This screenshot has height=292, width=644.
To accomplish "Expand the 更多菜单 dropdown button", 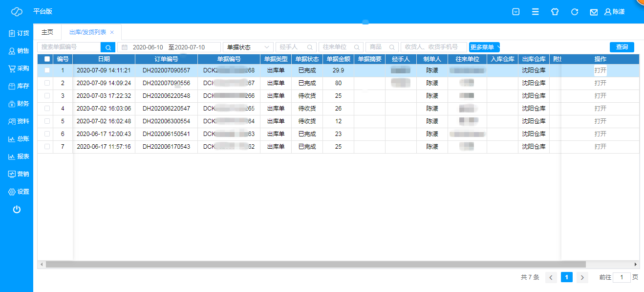I will (484, 47).
